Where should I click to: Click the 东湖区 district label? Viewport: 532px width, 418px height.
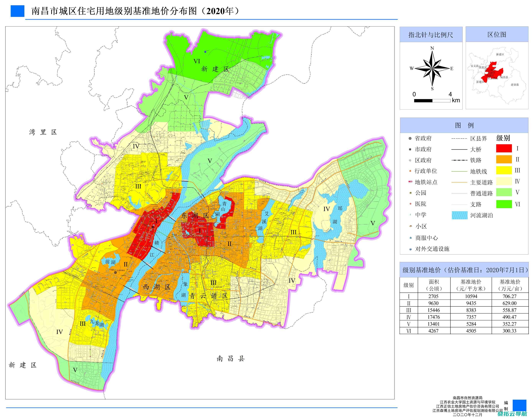[x=195, y=216]
